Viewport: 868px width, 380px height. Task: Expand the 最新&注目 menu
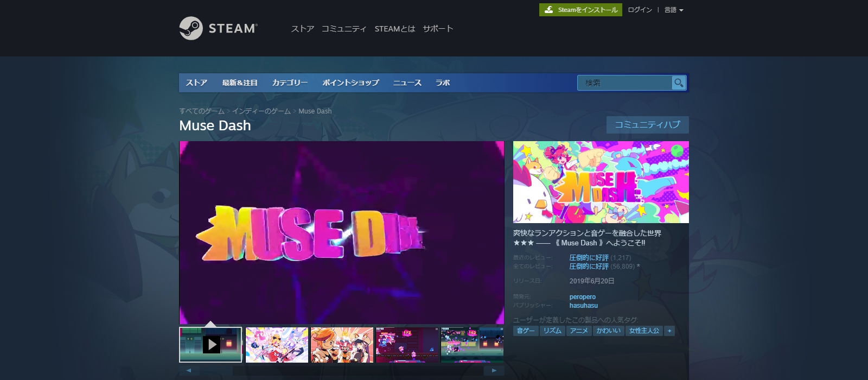tap(239, 83)
